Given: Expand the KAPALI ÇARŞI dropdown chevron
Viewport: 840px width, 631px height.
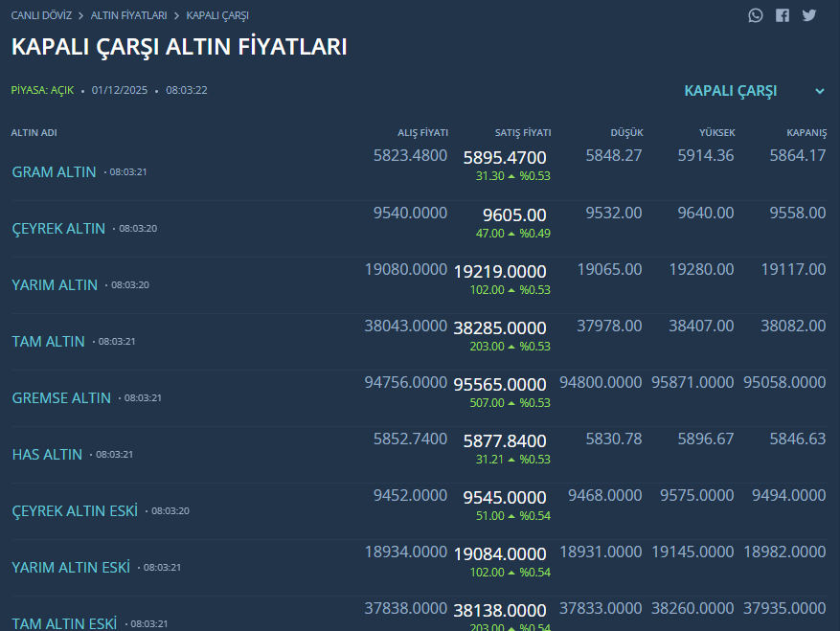Looking at the screenshot, I should pos(820,91).
